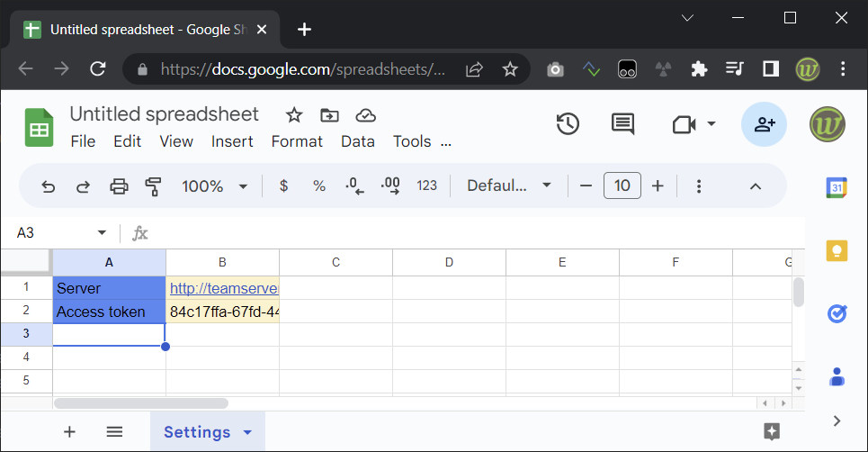The image size is (868, 452).
Task: Open version history clock icon
Action: click(x=568, y=124)
